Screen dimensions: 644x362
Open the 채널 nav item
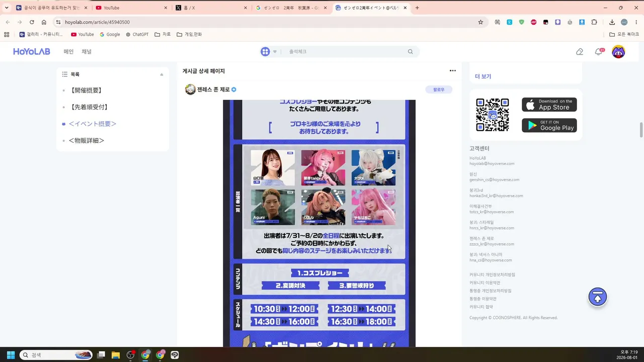87,52
